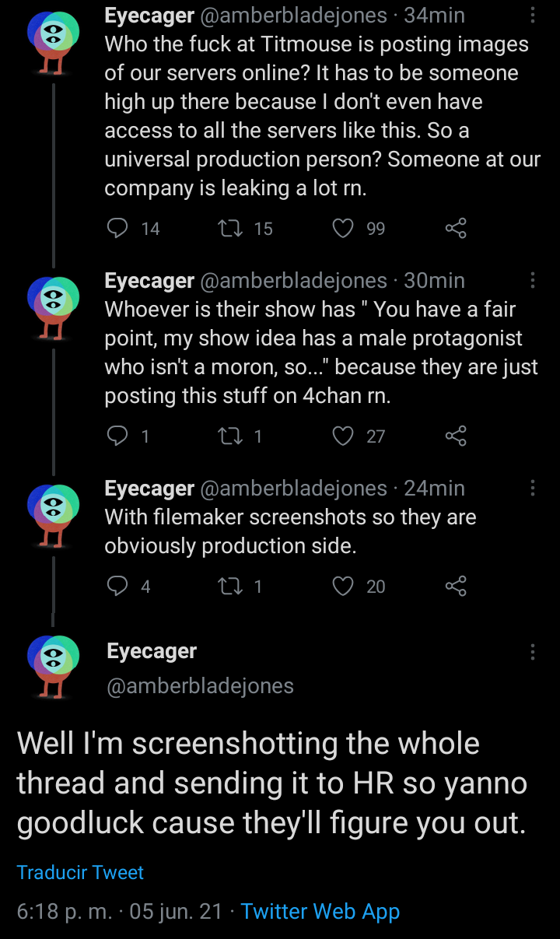Viewport: 560px width, 939px height.
Task: Reply to the Titmouse servers tweet
Action: [x=117, y=228]
